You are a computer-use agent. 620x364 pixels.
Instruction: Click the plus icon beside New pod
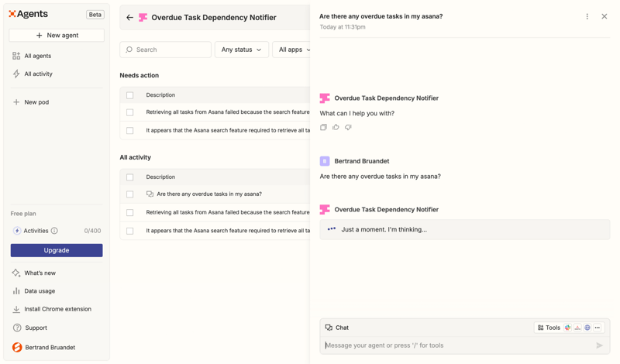[x=16, y=102]
